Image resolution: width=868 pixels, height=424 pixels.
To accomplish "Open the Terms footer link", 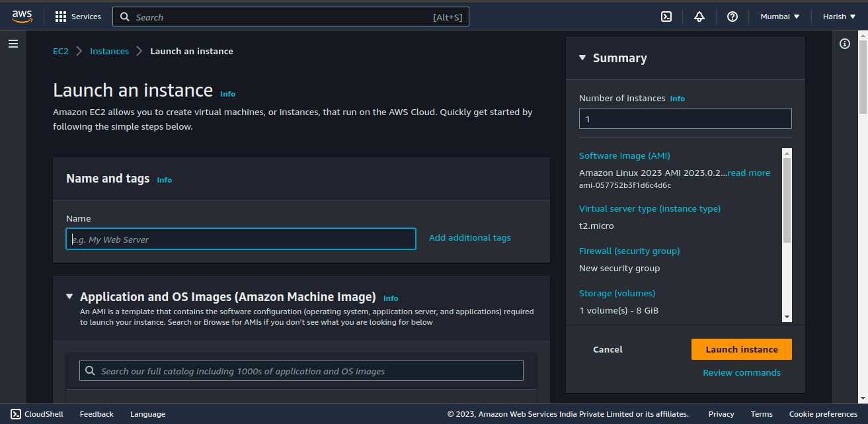I will pyautogui.click(x=762, y=414).
